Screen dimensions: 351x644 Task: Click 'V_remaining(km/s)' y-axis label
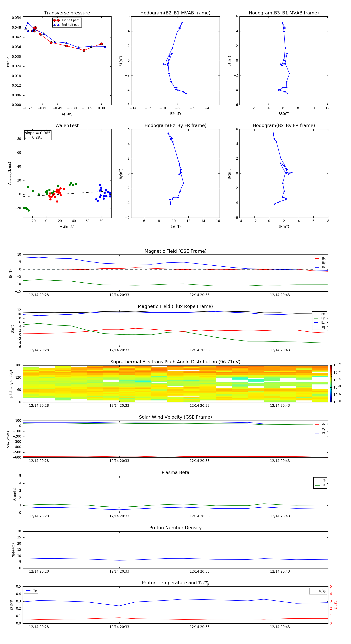(10, 173)
